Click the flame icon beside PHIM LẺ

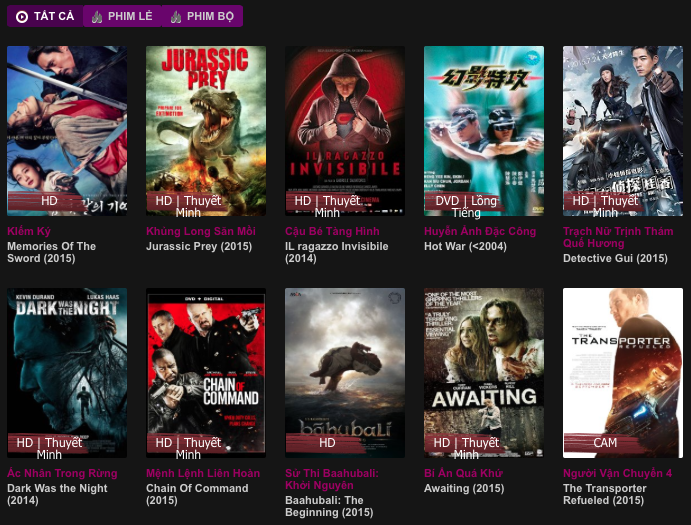click(97, 17)
